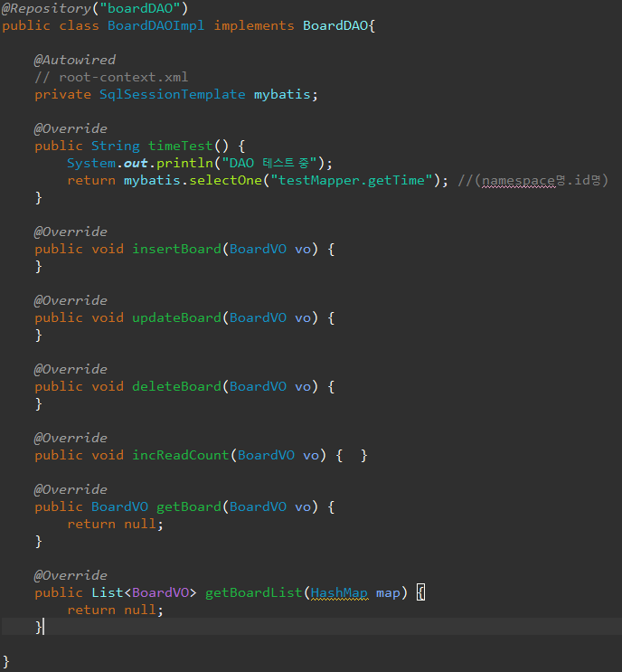Image resolution: width=622 pixels, height=672 pixels.
Task: Click the @Repository annotation
Action: coord(46,9)
